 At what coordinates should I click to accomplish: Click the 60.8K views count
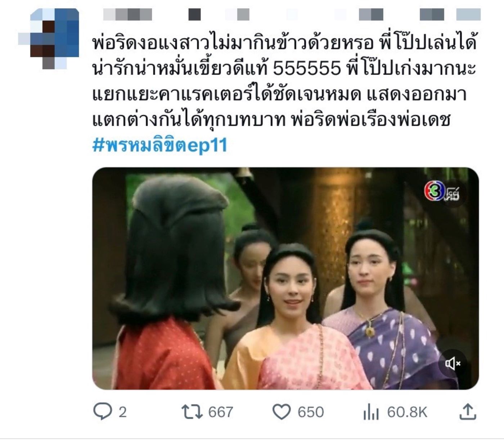pyautogui.click(x=407, y=412)
